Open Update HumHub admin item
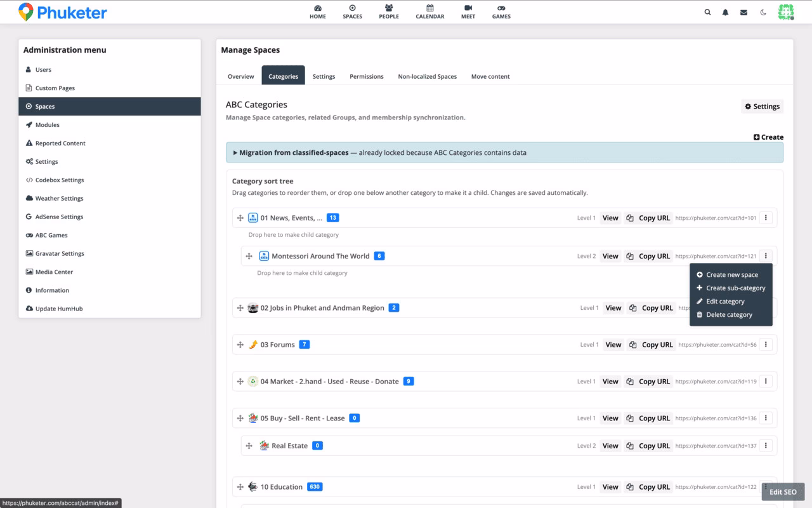This screenshot has width=812, height=508. click(110, 309)
